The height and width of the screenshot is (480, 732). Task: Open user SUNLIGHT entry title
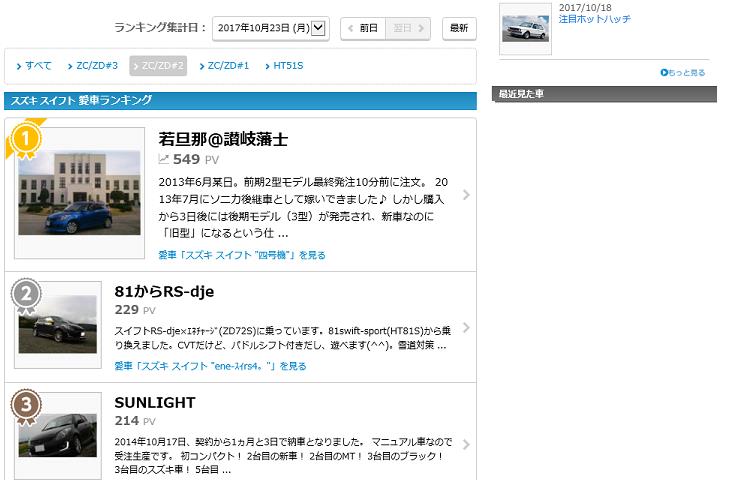(x=155, y=402)
